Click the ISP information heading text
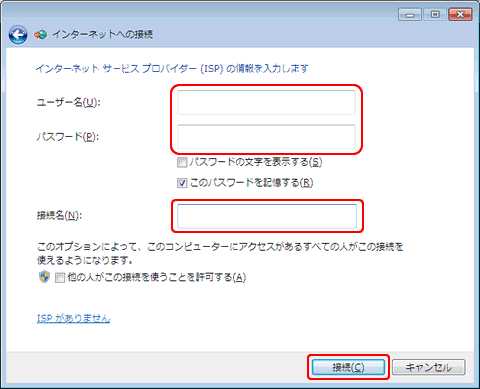The height and width of the screenshot is (389, 480). (x=172, y=69)
